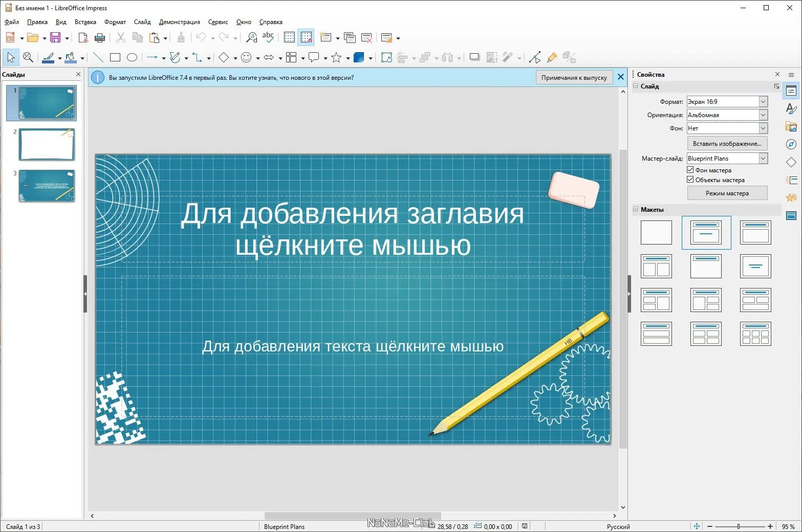This screenshot has height=532, width=802.
Task: Open the Сервис menu
Action: click(218, 22)
